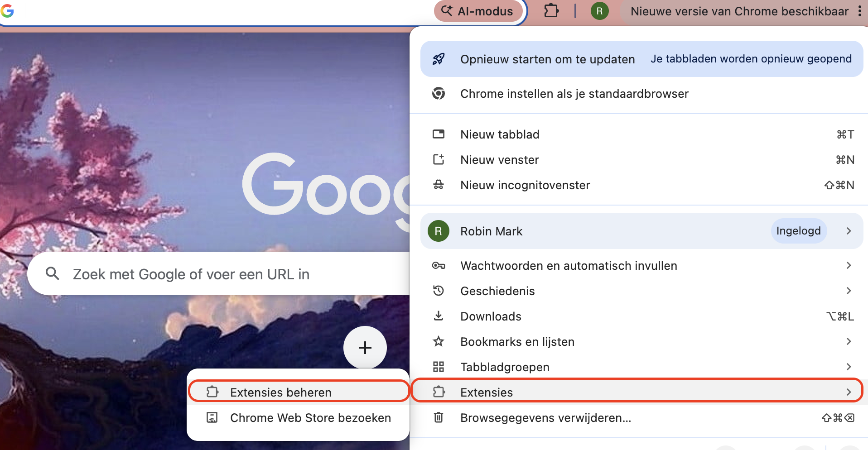Viewport: 868px width, 450px height.
Task: Click the plus add-shortcut button
Action: (365, 348)
